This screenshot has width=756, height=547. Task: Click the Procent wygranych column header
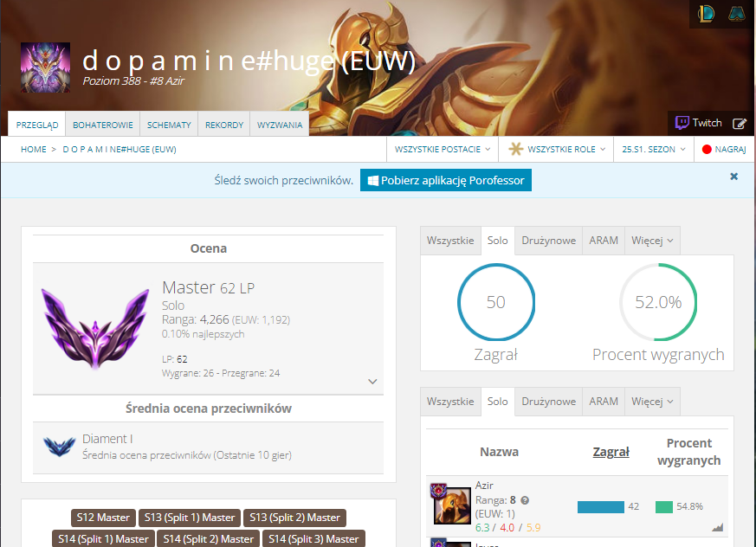click(x=689, y=452)
